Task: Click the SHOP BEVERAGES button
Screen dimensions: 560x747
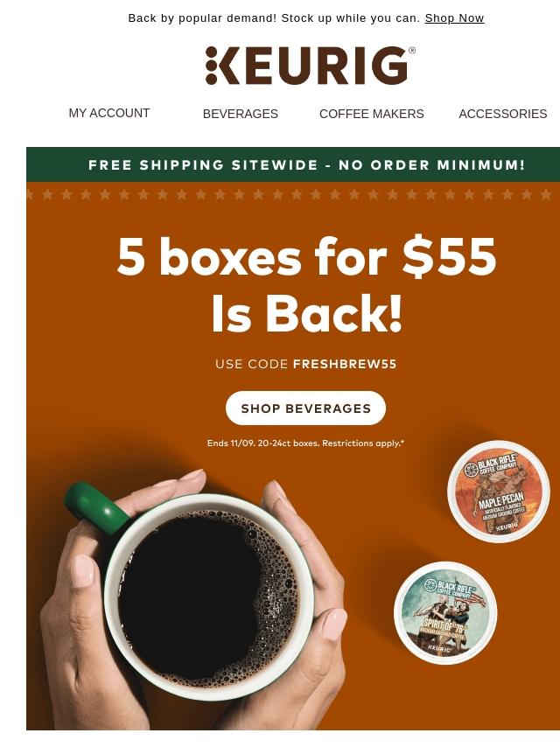Action: (305, 408)
